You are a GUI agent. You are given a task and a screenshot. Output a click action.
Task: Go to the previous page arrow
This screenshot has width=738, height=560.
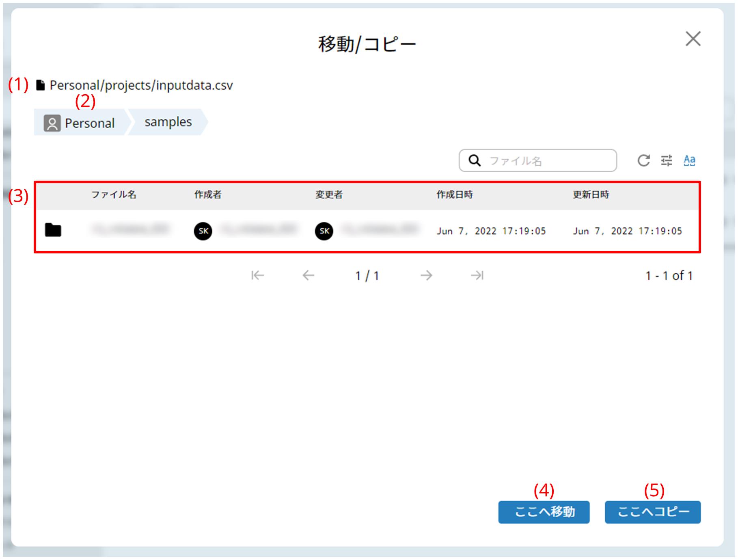click(x=309, y=275)
